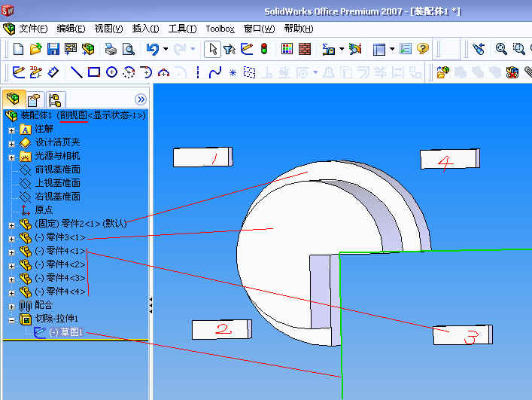Image resolution: width=532 pixels, height=400 pixels.
Task: Open a file with the Open folder icon
Action: click(35, 49)
